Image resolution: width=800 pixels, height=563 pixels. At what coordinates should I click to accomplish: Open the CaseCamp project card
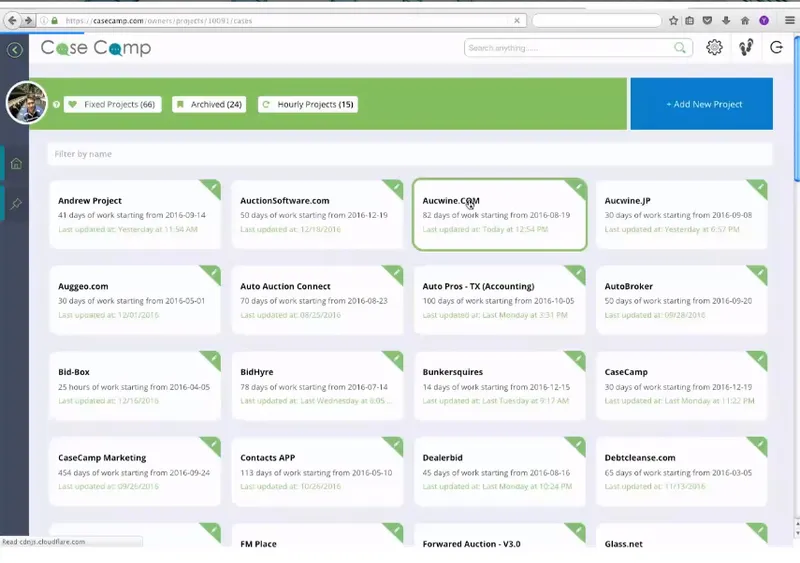tap(682, 386)
